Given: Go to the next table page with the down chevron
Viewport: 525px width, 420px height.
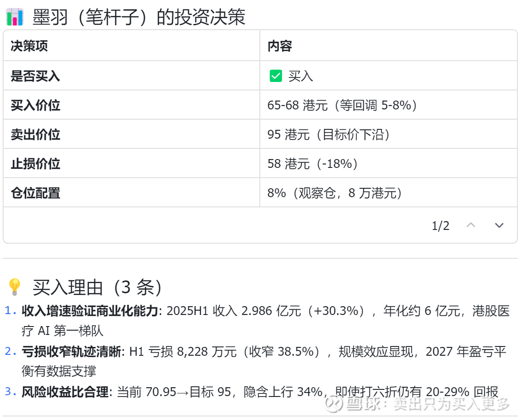Looking at the screenshot, I should tap(499, 226).
